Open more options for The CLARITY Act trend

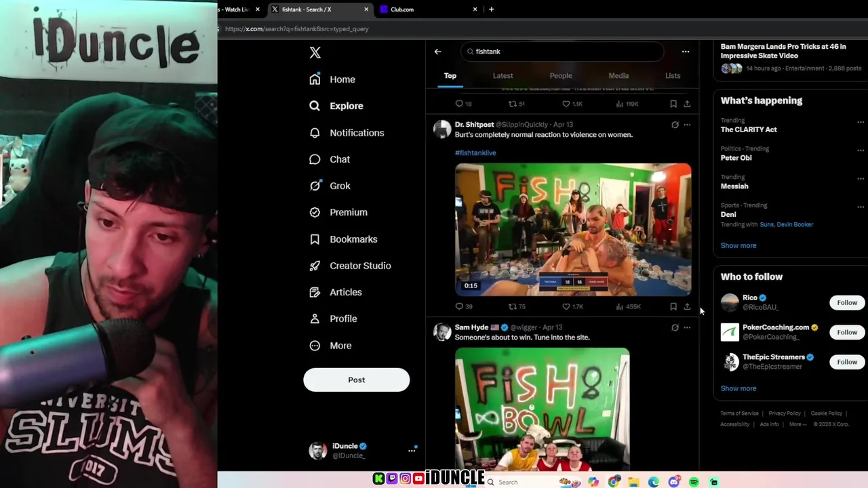(x=861, y=122)
